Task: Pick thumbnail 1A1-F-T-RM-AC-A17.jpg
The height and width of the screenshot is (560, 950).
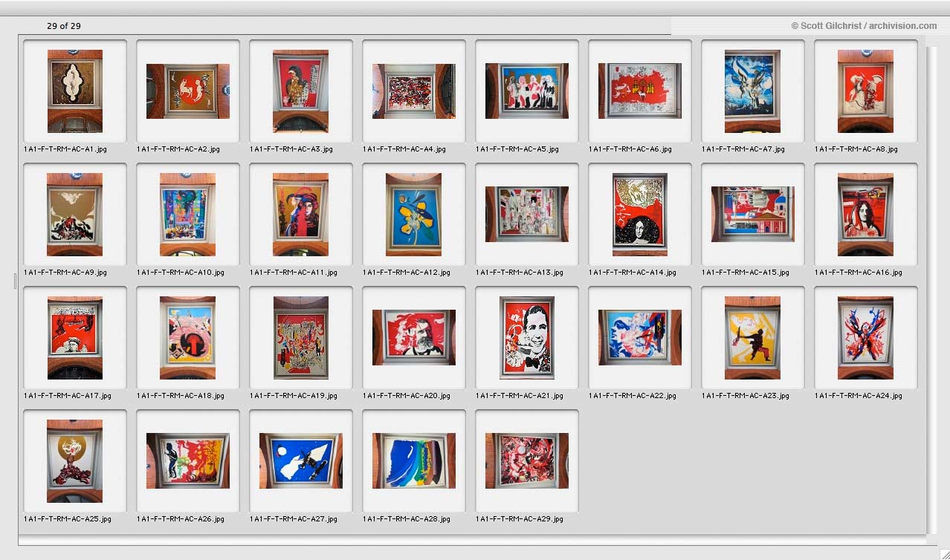Action: coord(75,338)
